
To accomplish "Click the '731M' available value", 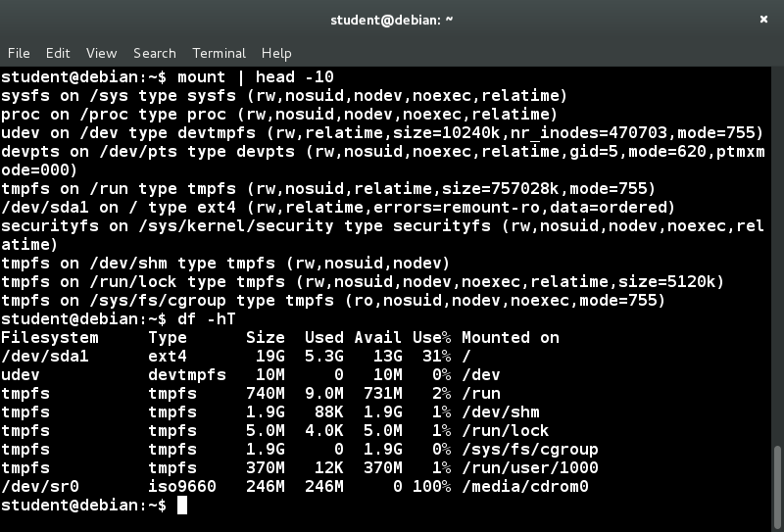I will tap(383, 394).
